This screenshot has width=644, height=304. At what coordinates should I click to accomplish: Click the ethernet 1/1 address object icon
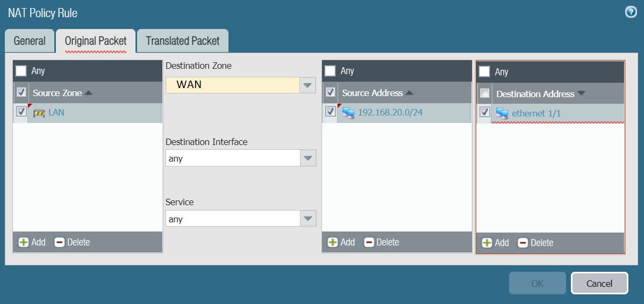pyautogui.click(x=502, y=113)
